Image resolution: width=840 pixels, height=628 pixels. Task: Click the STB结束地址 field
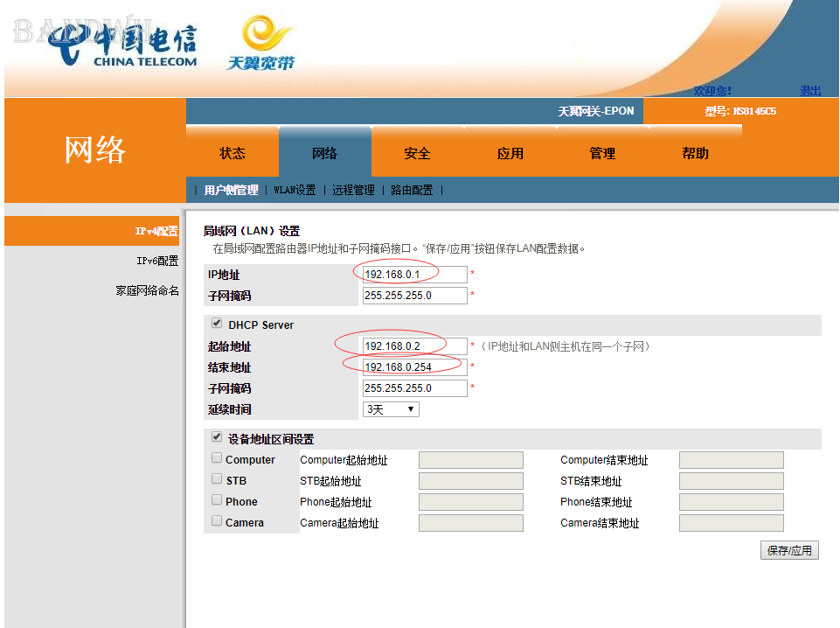point(732,481)
